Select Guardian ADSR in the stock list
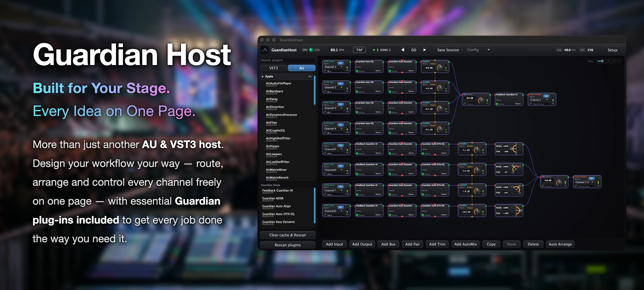This screenshot has width=644, height=290. [x=287, y=199]
